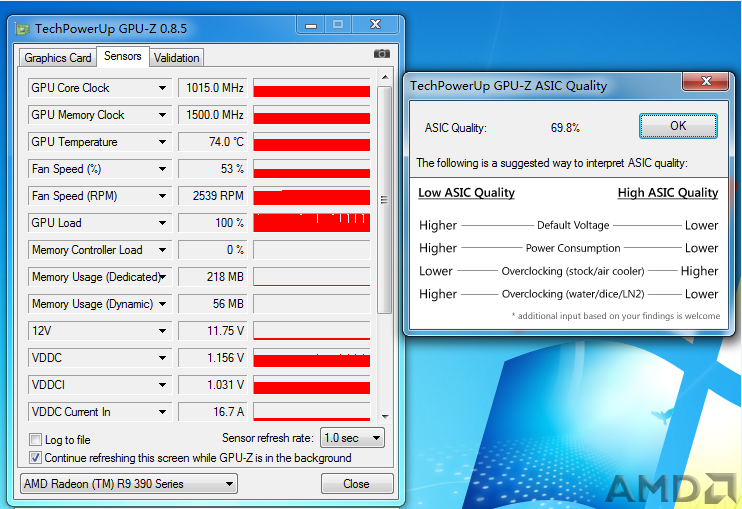Click the Close button in GPU-Z
The height and width of the screenshot is (509, 742).
point(357,484)
